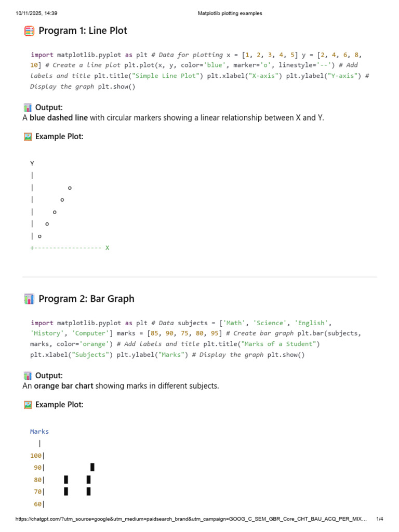Click the green X axis label in line plot

[108, 248]
